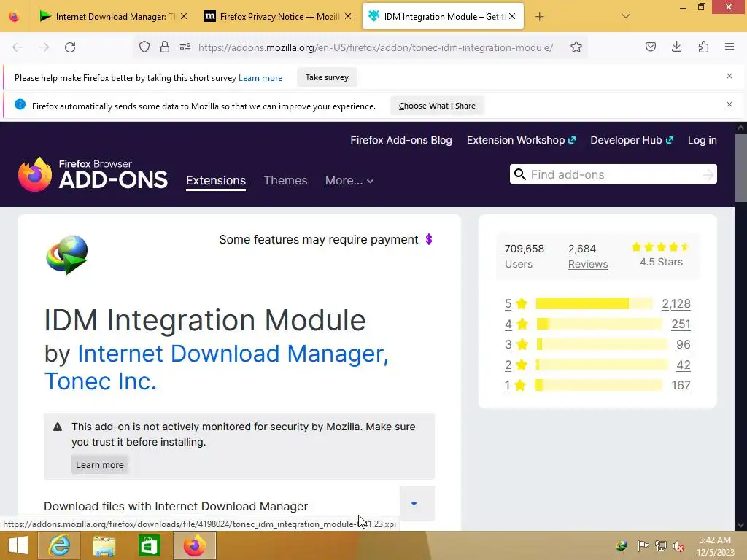Open Extension Workshop link
747x560 pixels.
coord(521,140)
